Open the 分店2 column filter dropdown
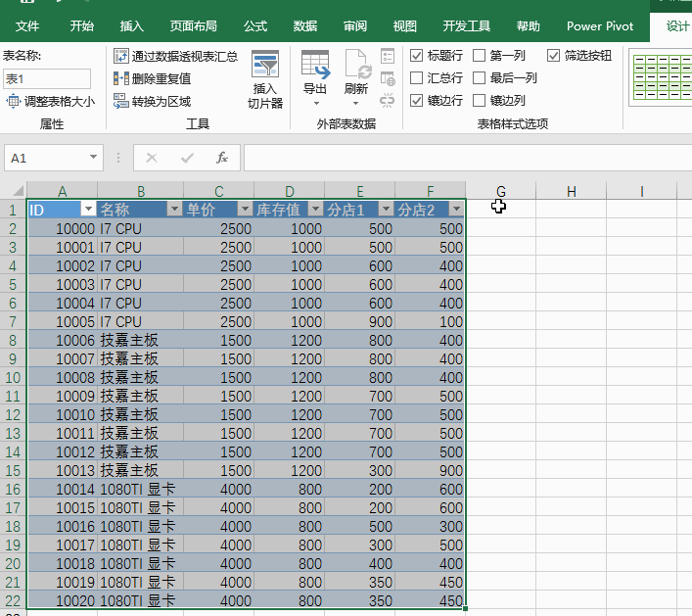Image resolution: width=692 pixels, height=616 pixels. point(456,209)
